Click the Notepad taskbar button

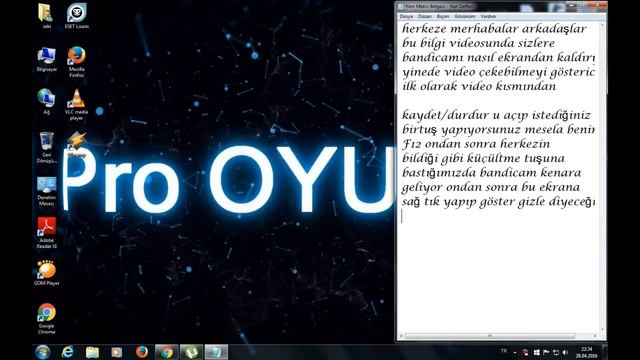[216, 352]
